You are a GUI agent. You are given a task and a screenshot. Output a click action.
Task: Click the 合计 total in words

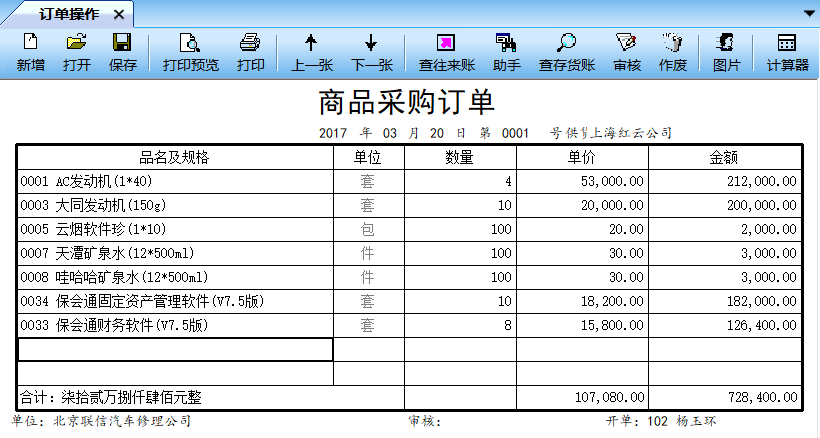(211, 398)
